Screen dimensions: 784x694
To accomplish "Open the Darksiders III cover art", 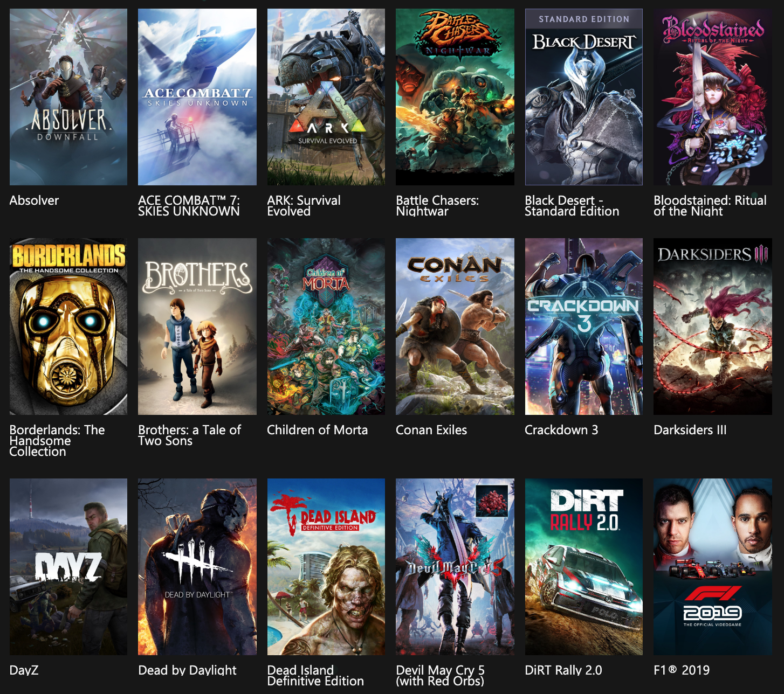I will tap(713, 327).
